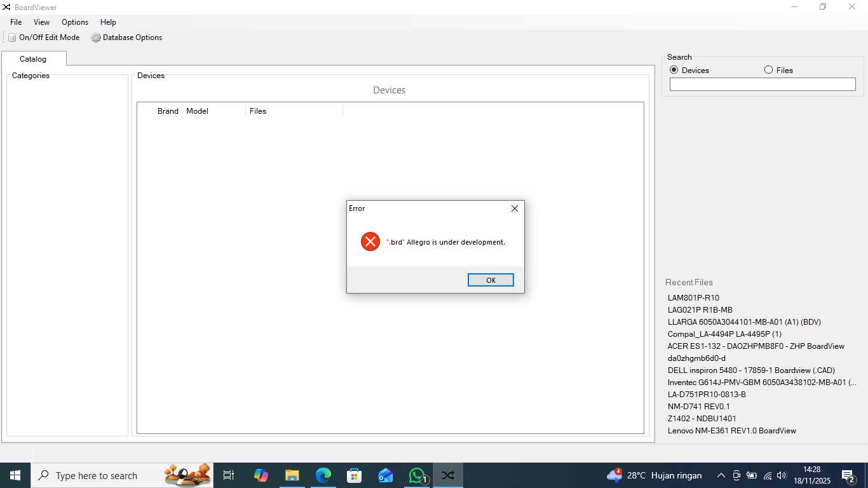Close the Error dialog with X

tap(515, 208)
